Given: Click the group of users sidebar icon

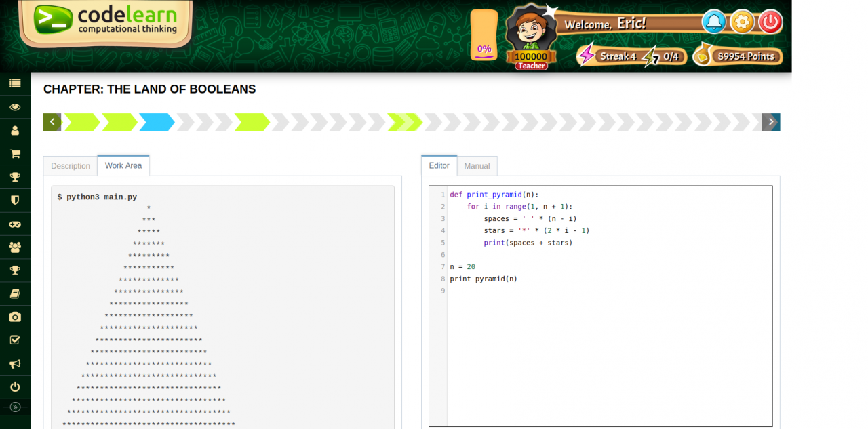Looking at the screenshot, I should [x=15, y=247].
